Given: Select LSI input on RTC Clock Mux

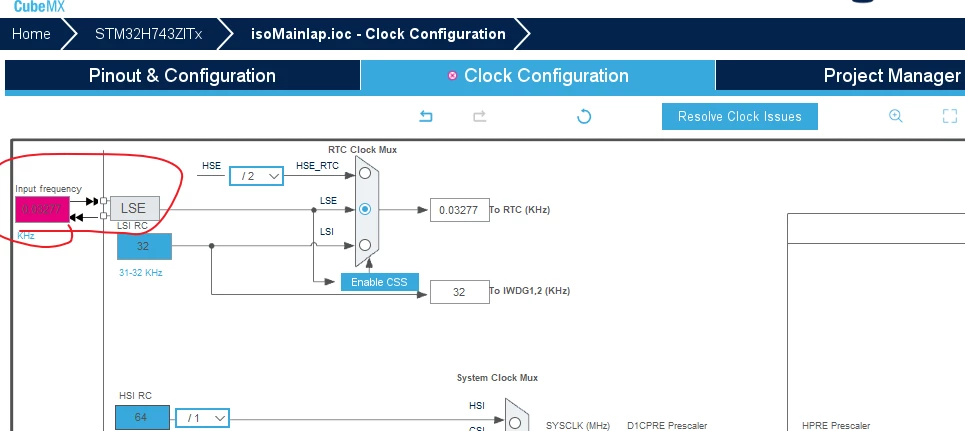Looking at the screenshot, I should pyautogui.click(x=365, y=245).
